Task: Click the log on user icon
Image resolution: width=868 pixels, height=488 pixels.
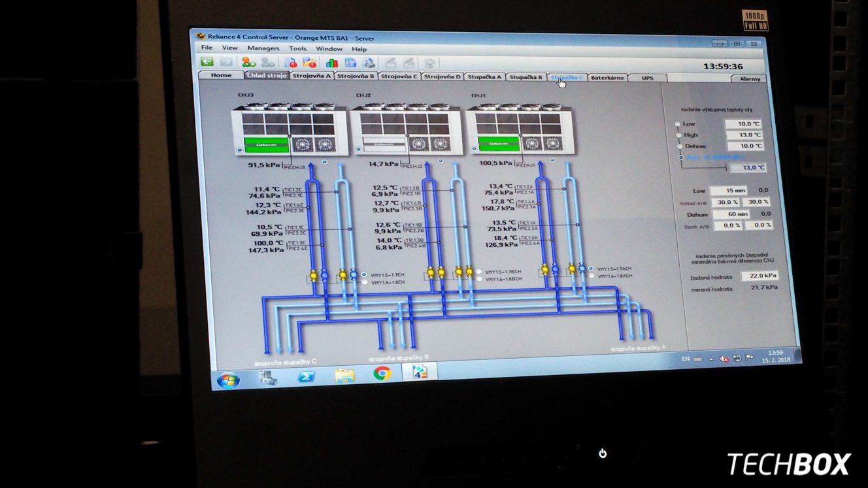Action: pos(248,62)
